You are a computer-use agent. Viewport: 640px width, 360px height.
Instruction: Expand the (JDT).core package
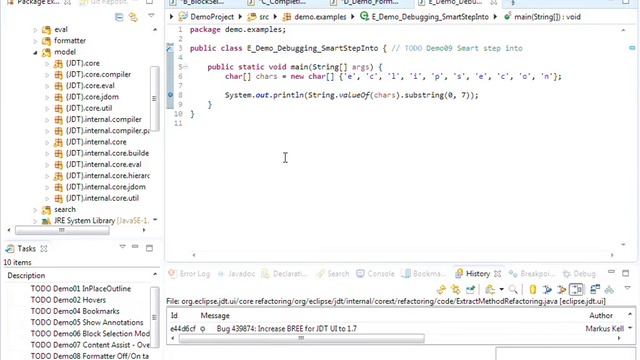[47, 63]
